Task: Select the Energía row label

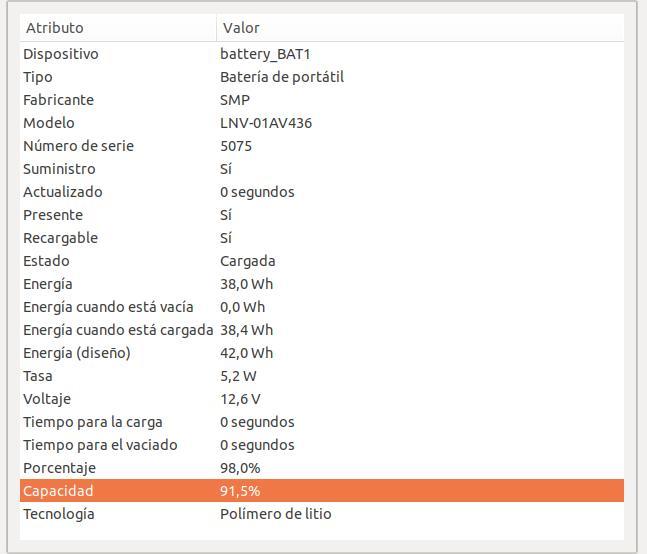Action: (x=47, y=285)
